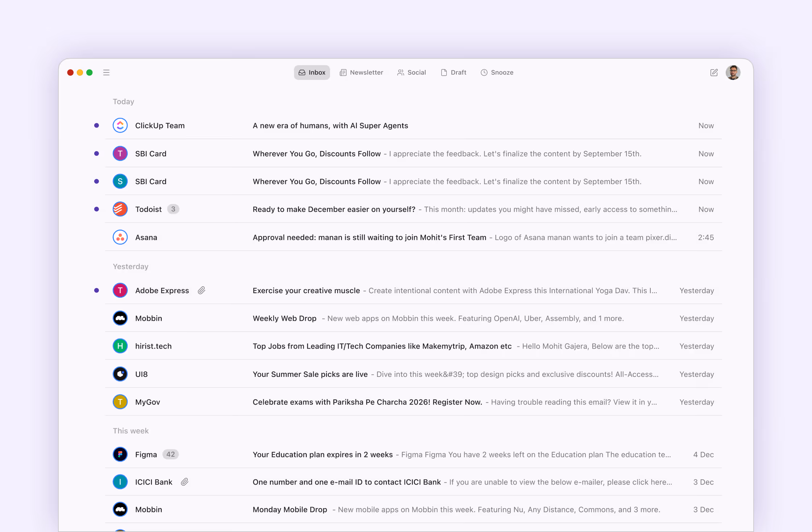Select the Todoist sender name

click(x=148, y=209)
